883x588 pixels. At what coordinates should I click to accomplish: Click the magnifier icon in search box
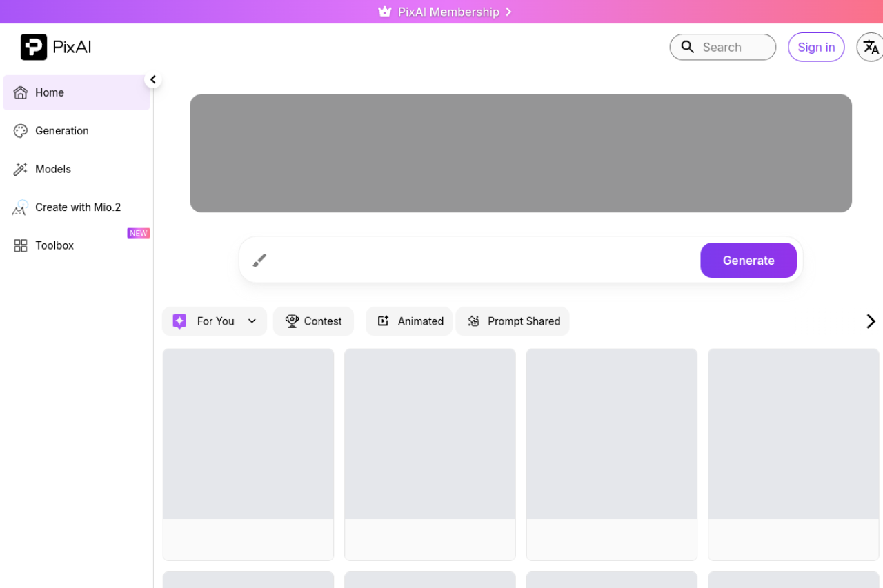click(688, 47)
